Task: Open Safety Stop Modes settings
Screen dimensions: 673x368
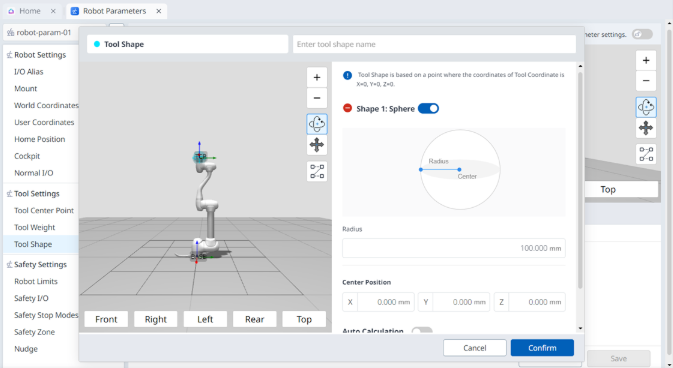Action: click(46, 315)
